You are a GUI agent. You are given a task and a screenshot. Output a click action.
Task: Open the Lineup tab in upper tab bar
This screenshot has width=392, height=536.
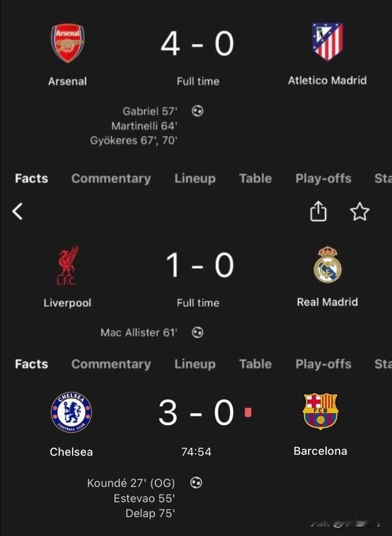click(195, 179)
